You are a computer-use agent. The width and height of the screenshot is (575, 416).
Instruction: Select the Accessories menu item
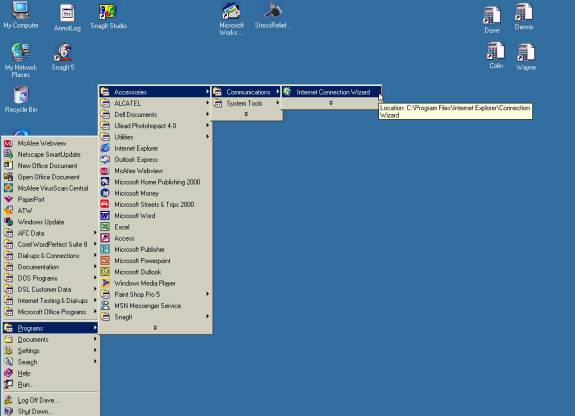[155, 92]
